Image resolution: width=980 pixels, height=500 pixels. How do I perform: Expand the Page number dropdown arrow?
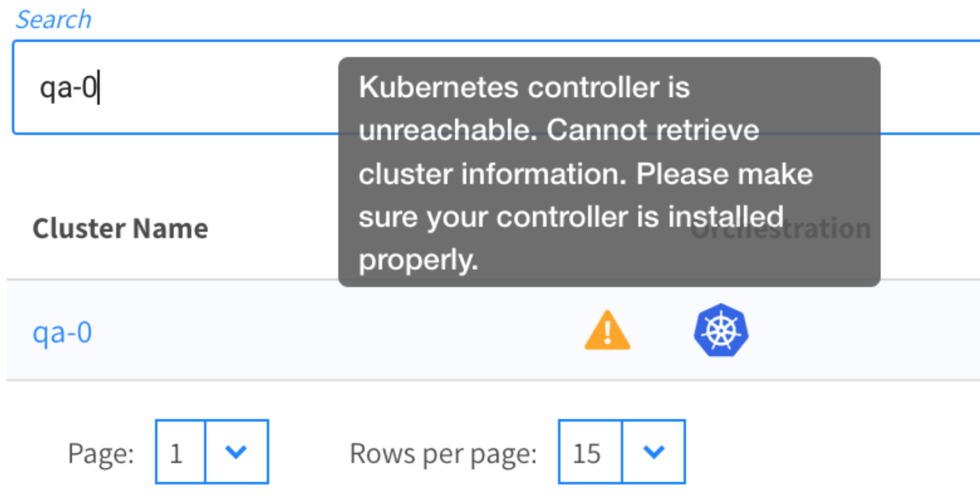(x=236, y=452)
